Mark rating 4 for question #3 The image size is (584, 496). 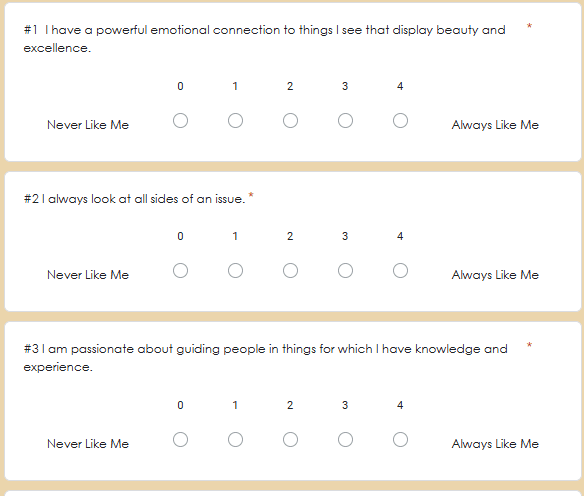(x=400, y=440)
